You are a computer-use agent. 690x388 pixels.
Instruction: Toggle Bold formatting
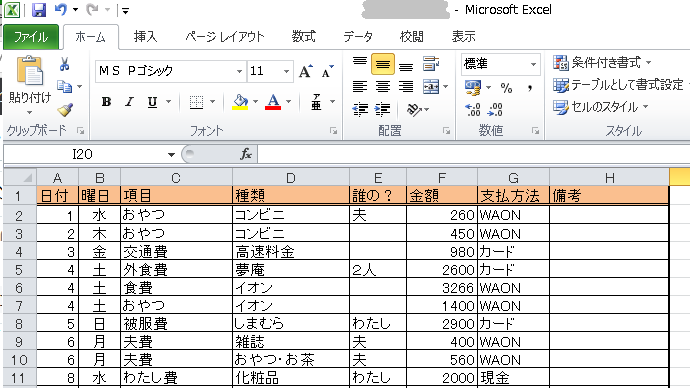pyautogui.click(x=106, y=102)
